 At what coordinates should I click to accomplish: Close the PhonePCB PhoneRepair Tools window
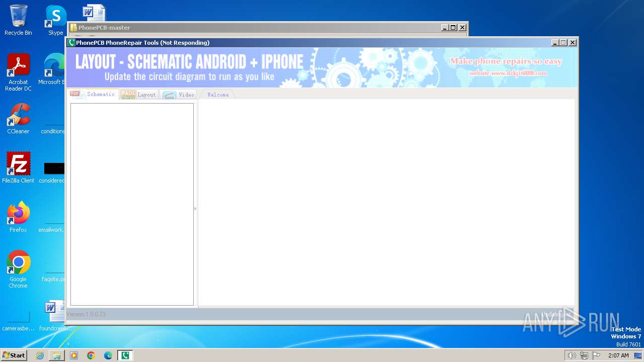[x=573, y=43]
